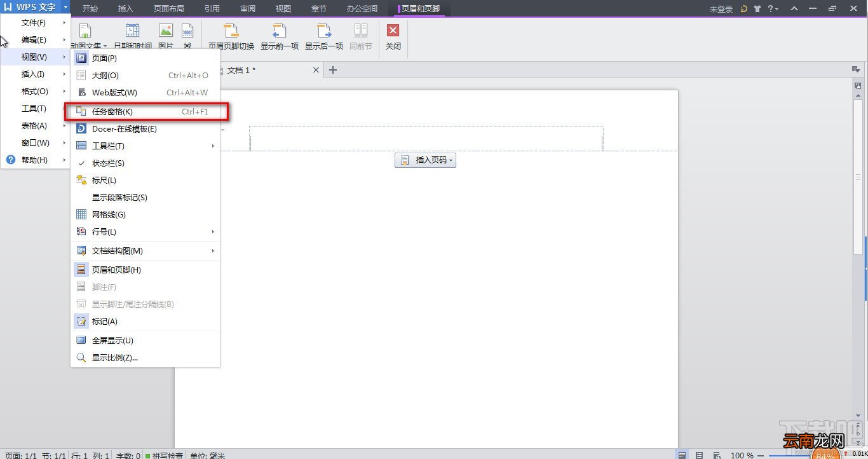
Task: Click the Header and Footer (页眉和页脚) menu item
Action: click(x=146, y=270)
